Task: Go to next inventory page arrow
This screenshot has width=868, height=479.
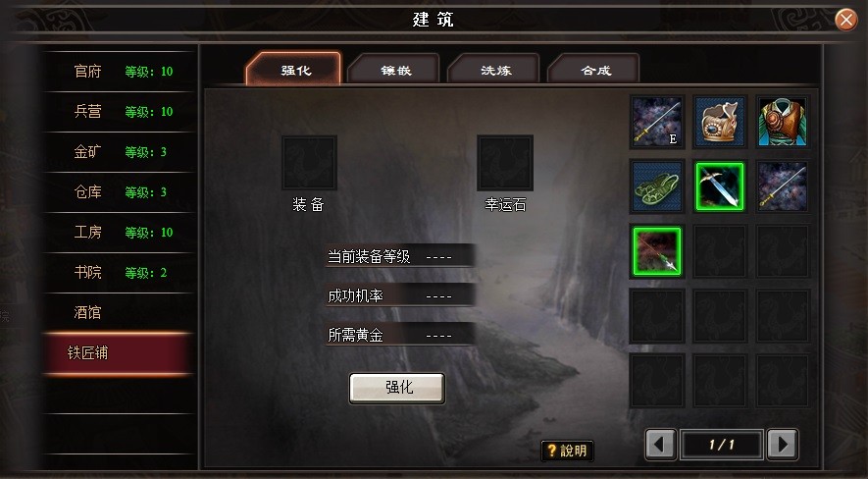Action: point(783,444)
